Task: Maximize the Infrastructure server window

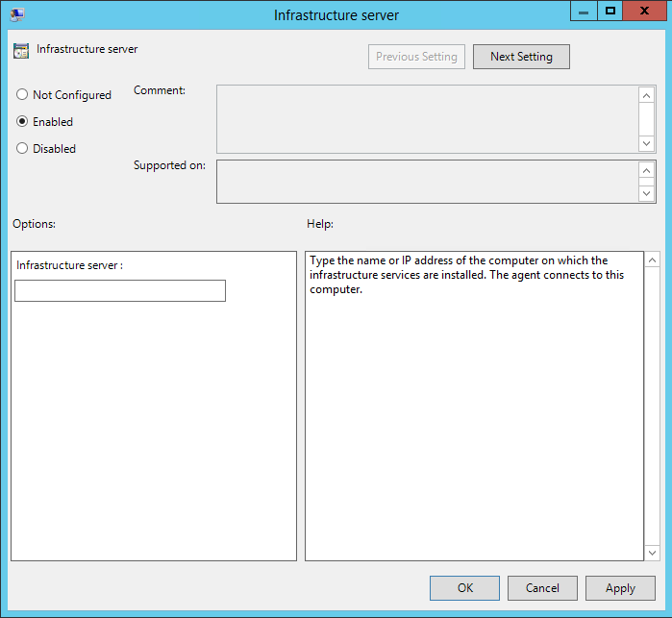Action: (x=610, y=11)
